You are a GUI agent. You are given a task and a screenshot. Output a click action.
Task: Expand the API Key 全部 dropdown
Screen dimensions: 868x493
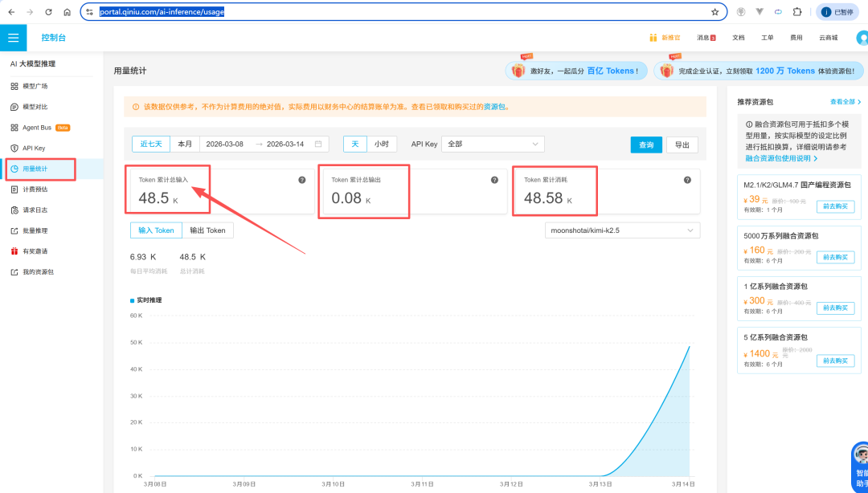pos(493,145)
